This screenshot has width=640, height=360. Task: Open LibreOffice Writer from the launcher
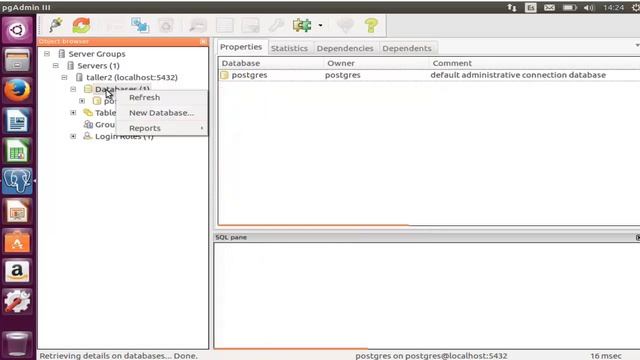point(17,120)
